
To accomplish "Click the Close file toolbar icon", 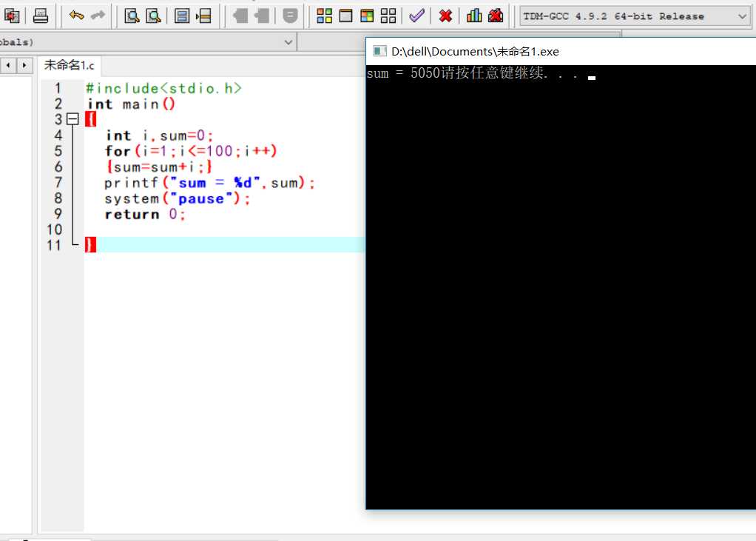I will pyautogui.click(x=12, y=16).
